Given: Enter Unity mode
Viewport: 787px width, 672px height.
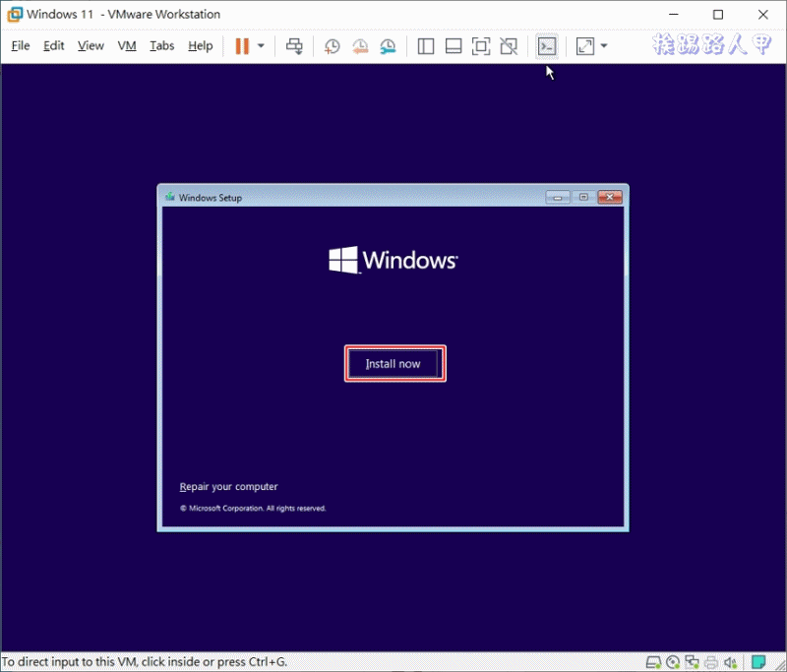Looking at the screenshot, I should coord(509,45).
